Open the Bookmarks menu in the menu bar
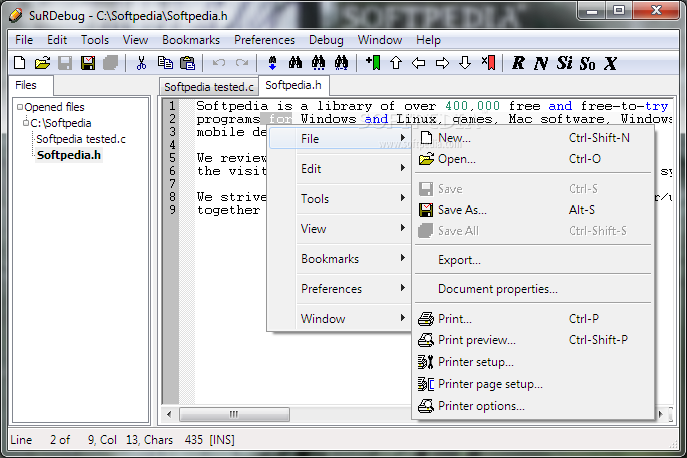The height and width of the screenshot is (458, 687). tap(191, 40)
